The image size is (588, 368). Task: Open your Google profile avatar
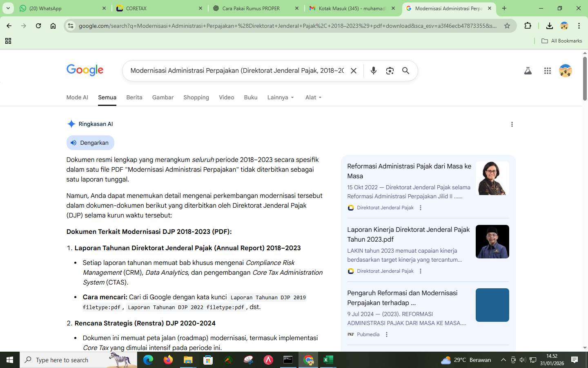[x=565, y=71]
